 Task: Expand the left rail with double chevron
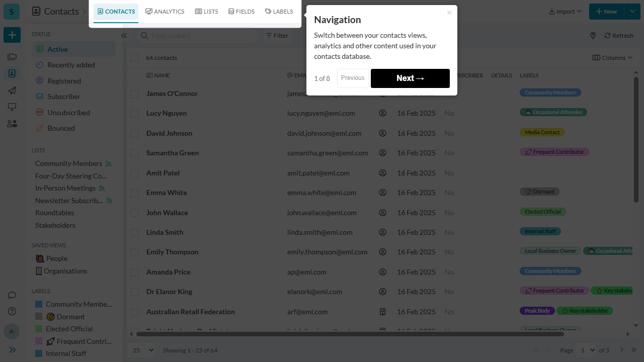pos(12,350)
